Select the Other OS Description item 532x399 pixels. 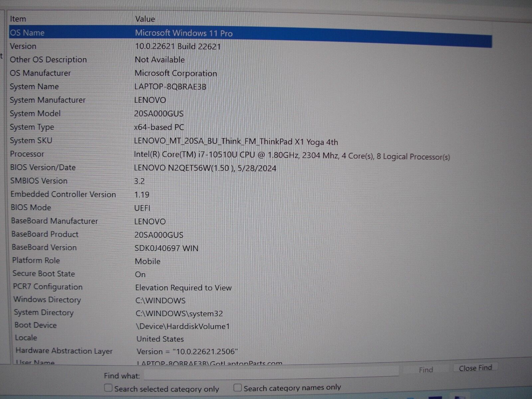pos(48,60)
